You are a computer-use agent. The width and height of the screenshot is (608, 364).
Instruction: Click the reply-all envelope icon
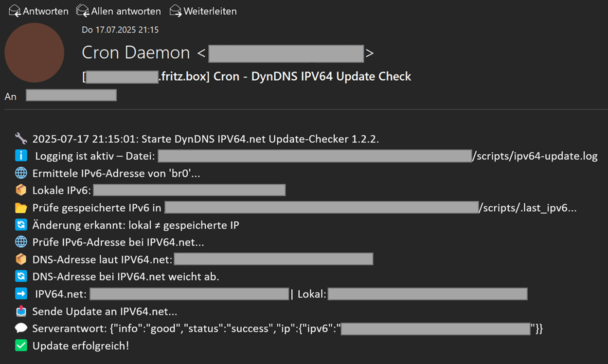point(83,11)
